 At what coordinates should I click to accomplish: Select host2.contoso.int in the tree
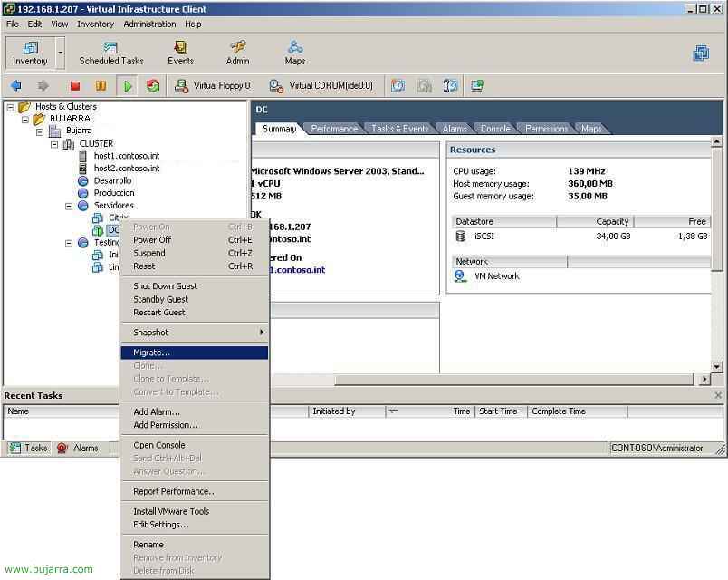(x=126, y=169)
